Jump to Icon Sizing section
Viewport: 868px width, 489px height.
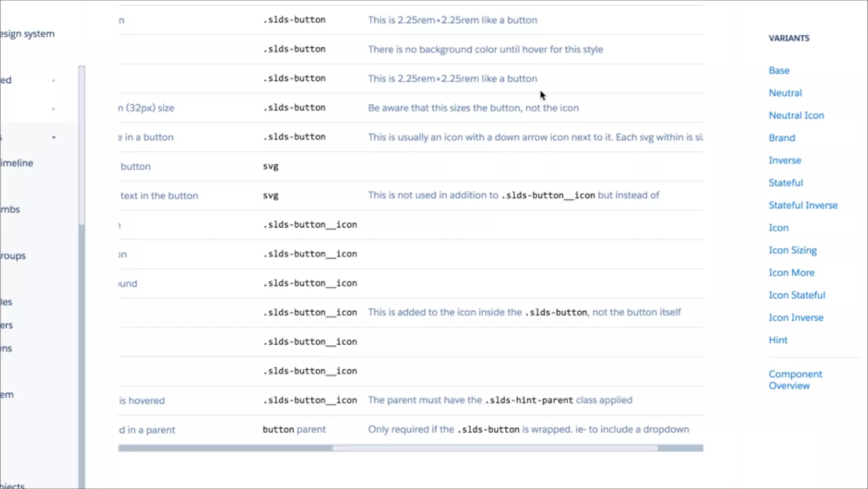pyautogui.click(x=792, y=250)
